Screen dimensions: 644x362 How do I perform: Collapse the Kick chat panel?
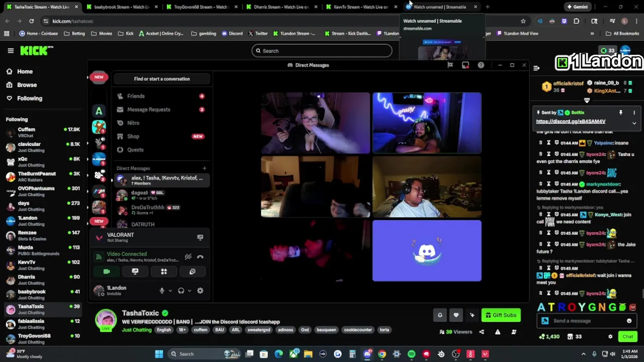coord(536,68)
